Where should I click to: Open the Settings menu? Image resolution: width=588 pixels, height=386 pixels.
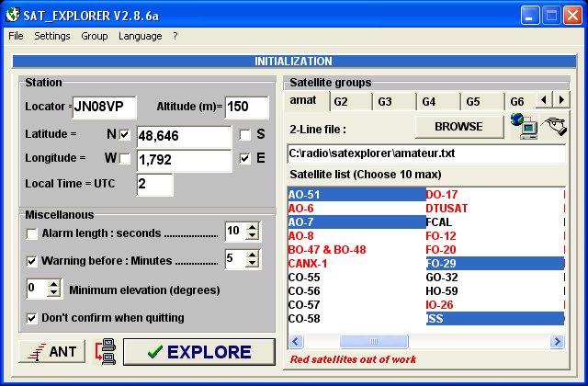click(52, 36)
